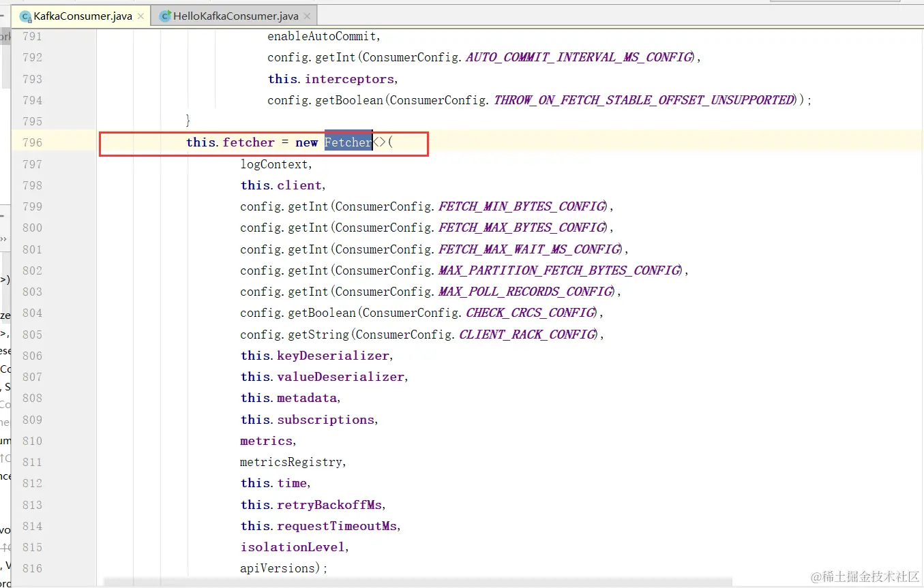Click AUTO_COMMIT_INTERVAL_MS_CONFIG constant

coord(579,57)
